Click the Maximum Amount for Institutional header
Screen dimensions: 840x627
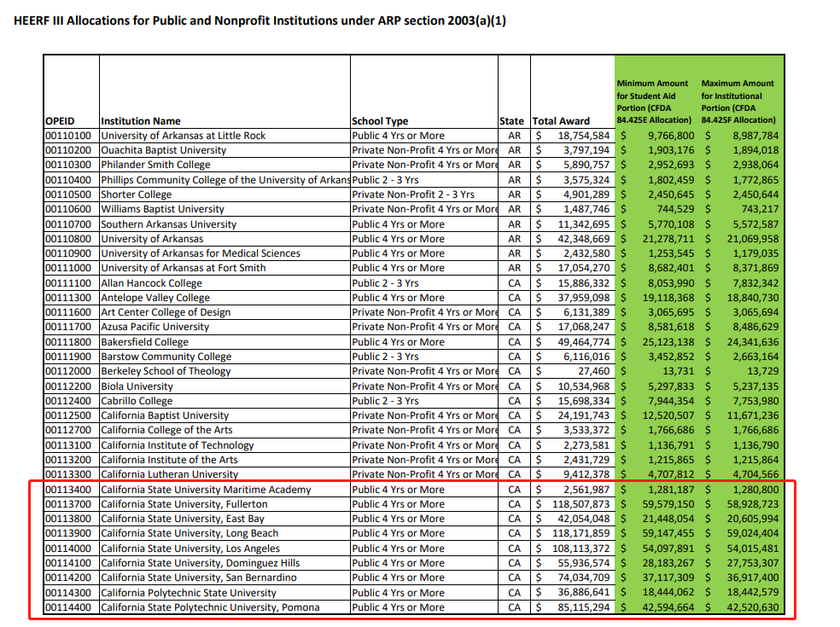click(738, 102)
